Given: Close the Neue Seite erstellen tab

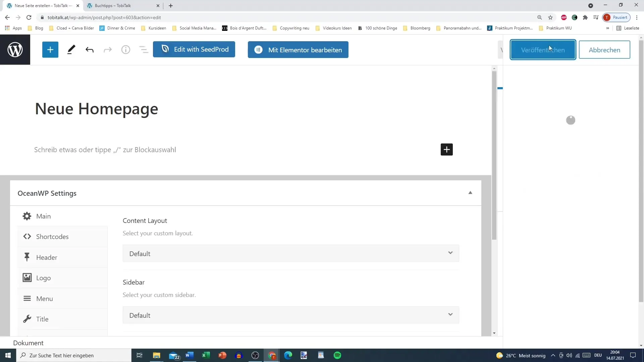Looking at the screenshot, I should coord(78,6).
